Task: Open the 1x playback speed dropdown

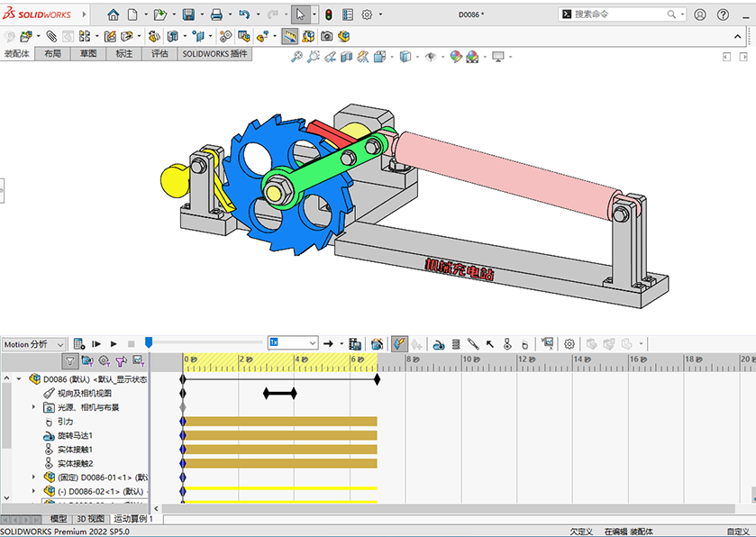Action: tap(293, 343)
